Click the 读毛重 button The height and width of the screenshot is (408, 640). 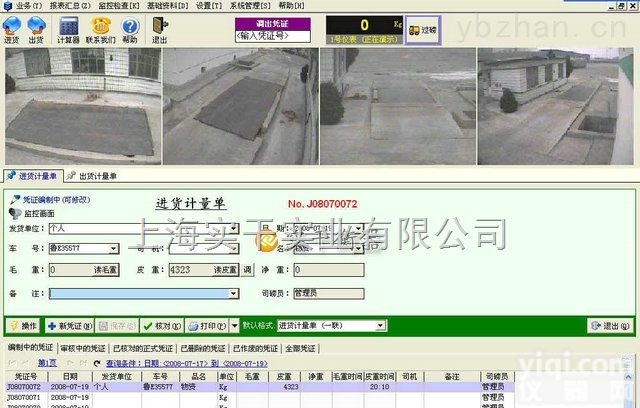(x=106, y=270)
